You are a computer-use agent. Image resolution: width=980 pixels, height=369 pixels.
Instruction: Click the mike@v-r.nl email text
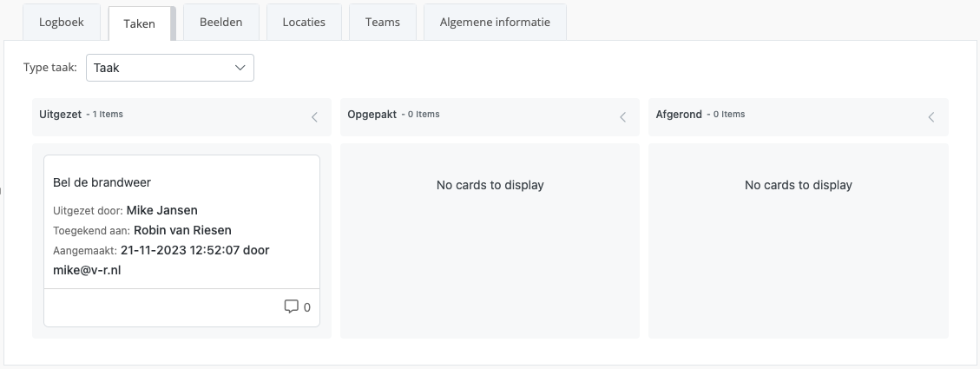(x=87, y=270)
